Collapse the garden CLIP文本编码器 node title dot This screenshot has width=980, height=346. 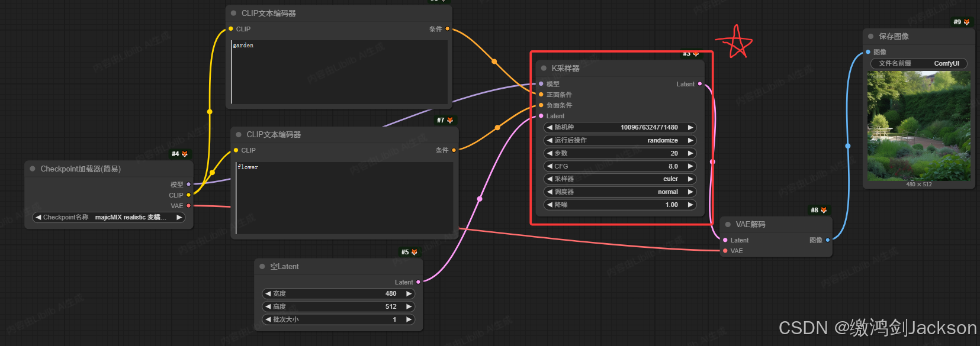[x=233, y=13]
